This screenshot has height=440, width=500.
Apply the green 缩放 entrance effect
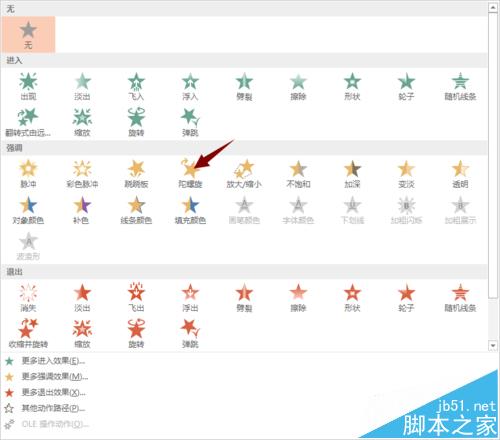pyautogui.click(x=82, y=122)
